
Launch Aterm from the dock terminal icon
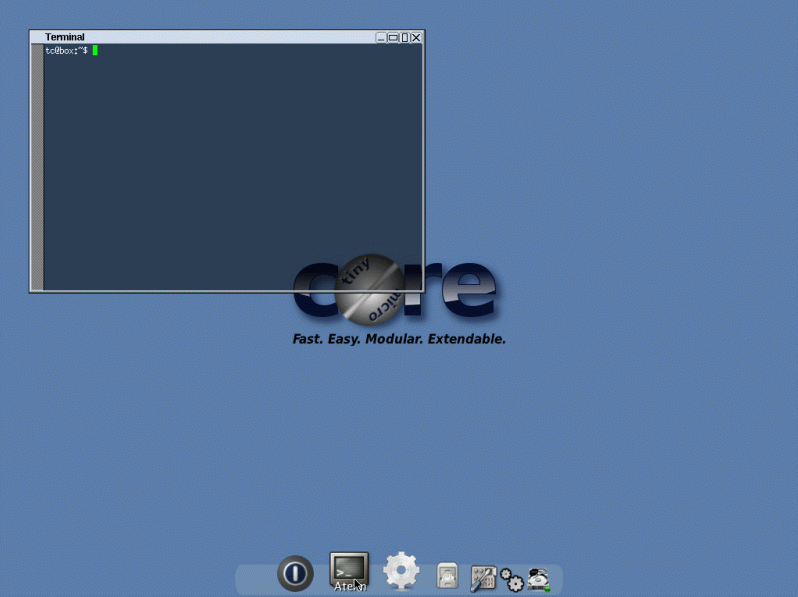point(349,568)
